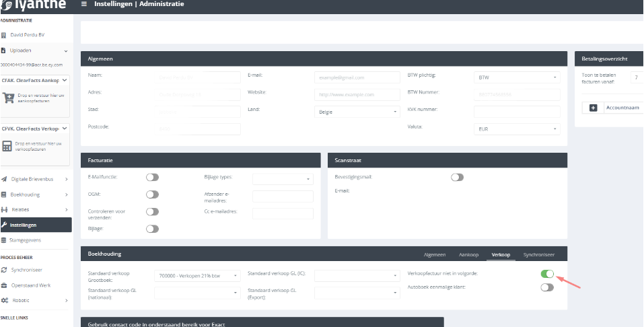Switch to the Synchroniseer tab in Boekhouding
The height and width of the screenshot is (327, 644).
click(539, 254)
